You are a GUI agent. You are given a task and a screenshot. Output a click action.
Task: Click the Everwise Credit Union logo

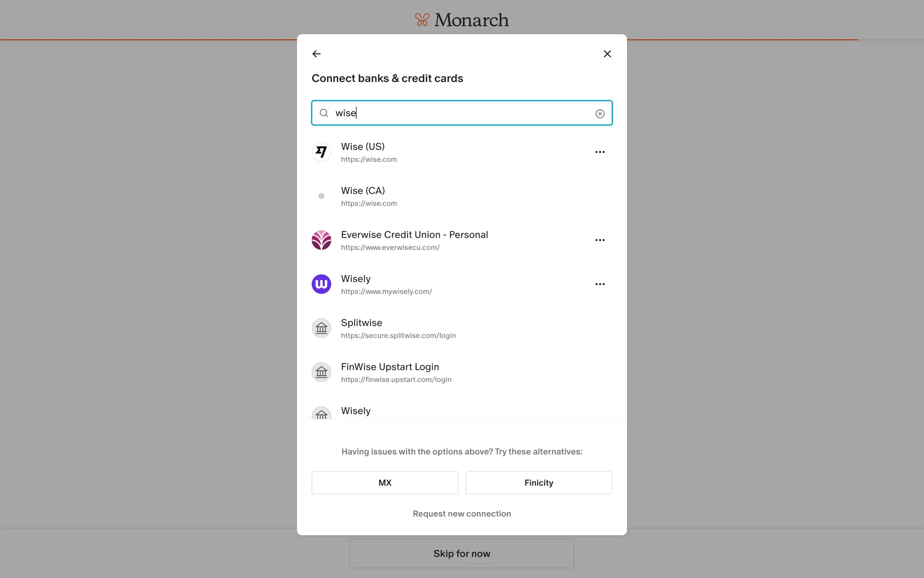321,240
